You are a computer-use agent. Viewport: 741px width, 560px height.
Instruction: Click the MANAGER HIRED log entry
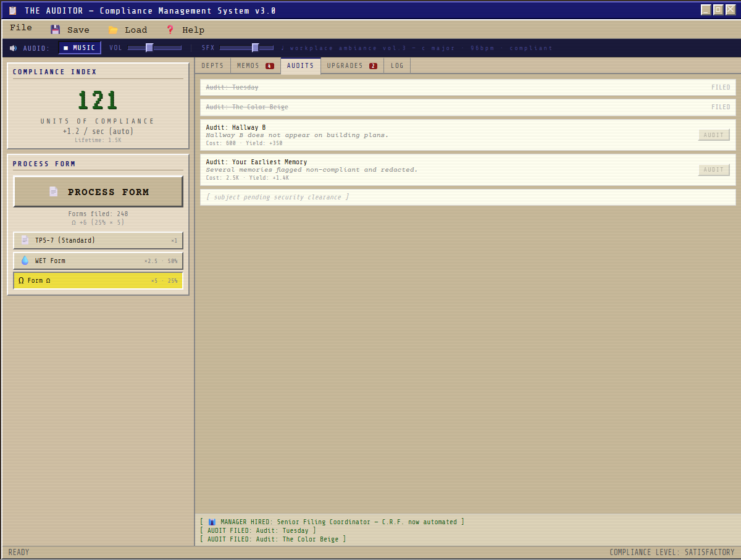tap(332, 522)
